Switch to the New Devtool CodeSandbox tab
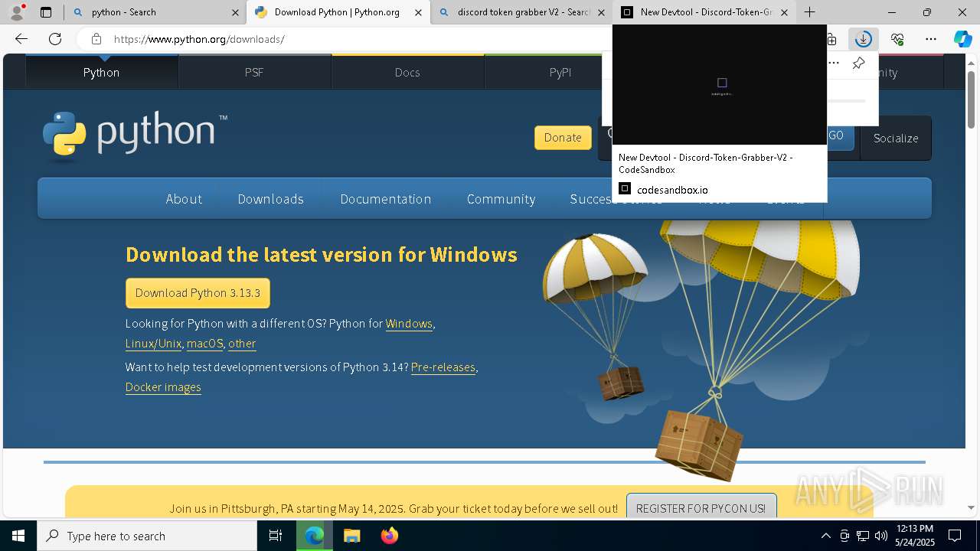This screenshot has height=551, width=980. coord(704,12)
